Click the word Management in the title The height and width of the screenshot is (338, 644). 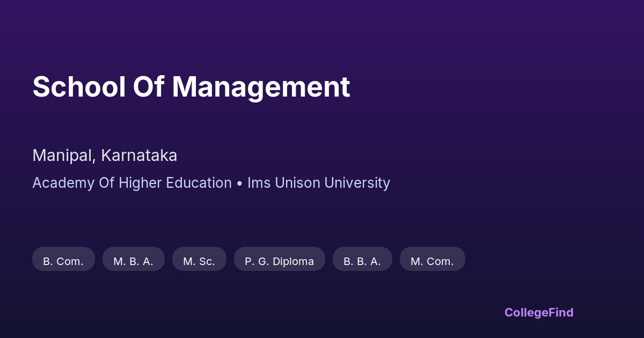[x=261, y=87]
